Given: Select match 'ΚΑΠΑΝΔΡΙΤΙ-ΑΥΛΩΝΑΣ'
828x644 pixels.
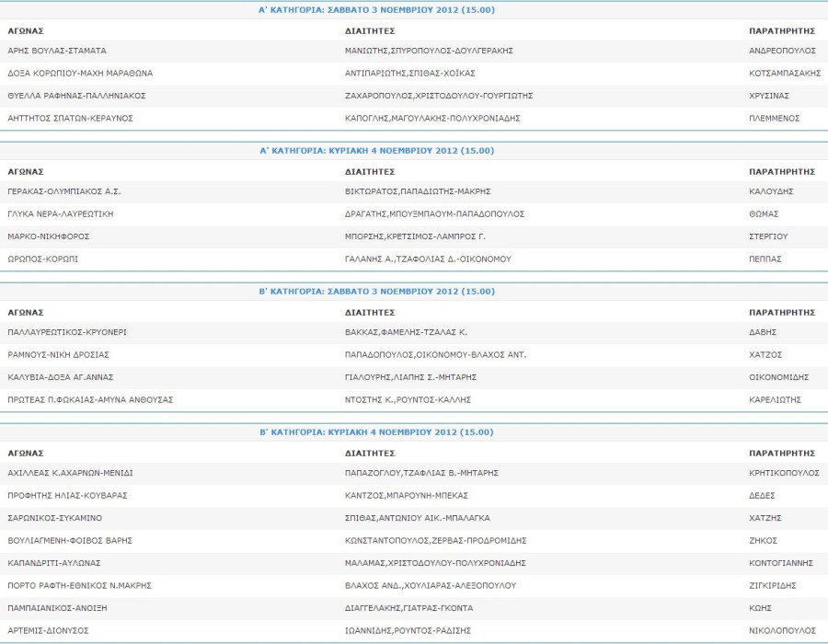Looking at the screenshot, I should click(54, 564).
